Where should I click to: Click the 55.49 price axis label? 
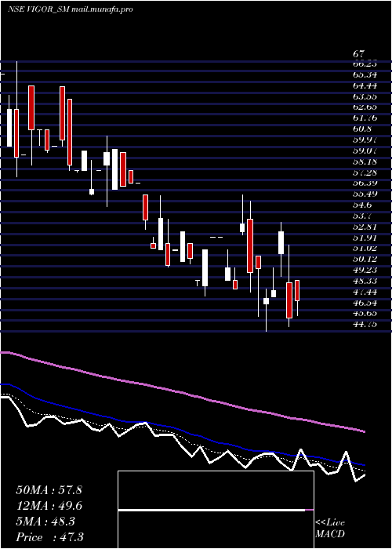point(365,194)
